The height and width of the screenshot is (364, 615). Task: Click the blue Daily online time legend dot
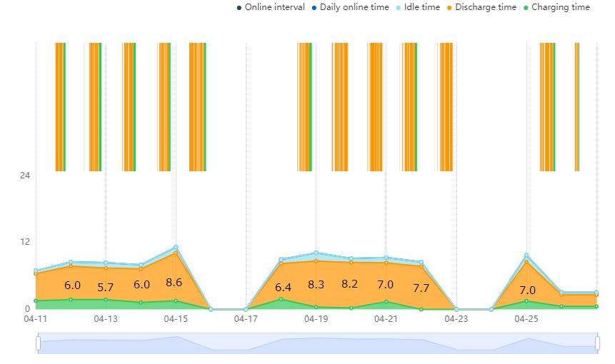coord(314,8)
